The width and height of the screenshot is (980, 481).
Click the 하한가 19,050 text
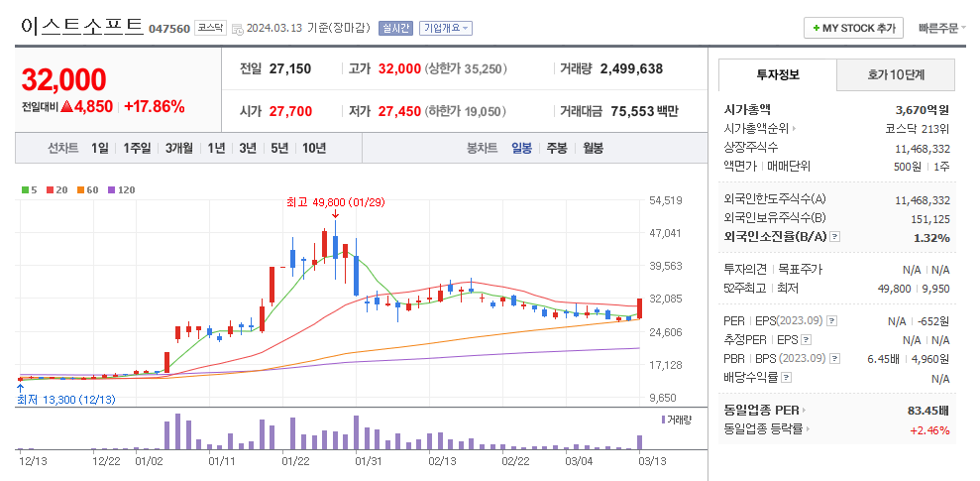[x=466, y=111]
